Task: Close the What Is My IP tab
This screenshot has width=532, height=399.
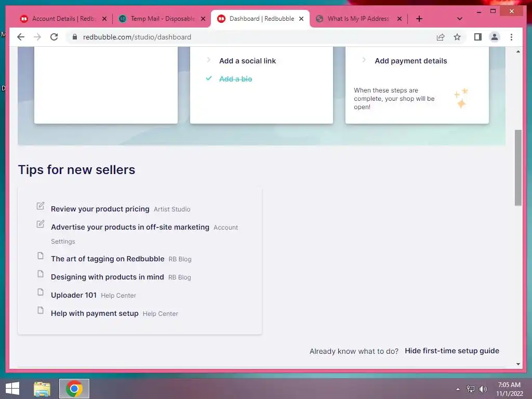Action: (x=400, y=19)
